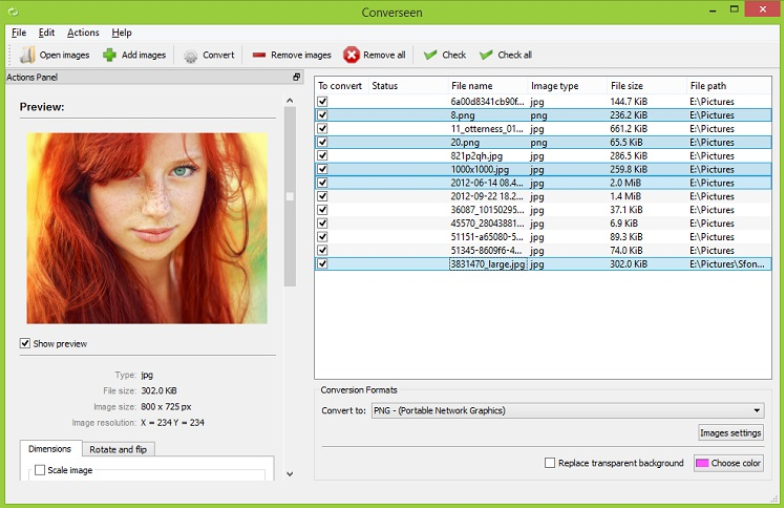Image resolution: width=784 pixels, height=508 pixels.
Task: Click the Remove images minus icon
Action: (x=259, y=55)
